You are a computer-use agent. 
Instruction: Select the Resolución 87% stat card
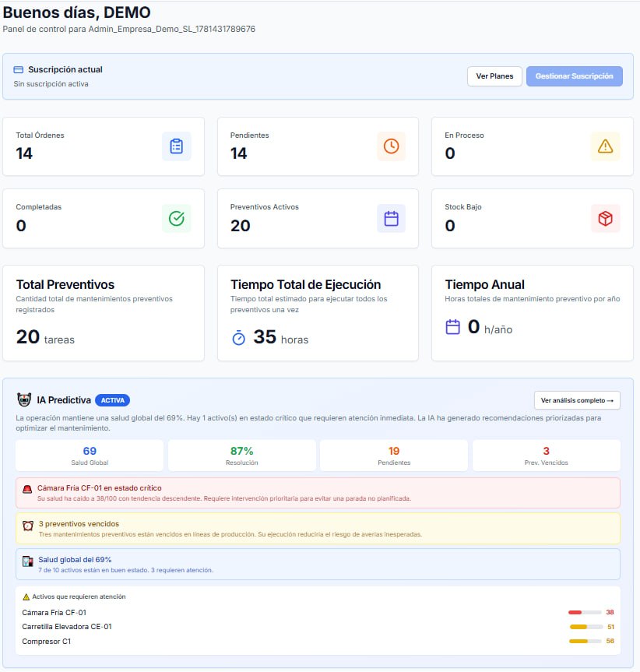click(242, 456)
